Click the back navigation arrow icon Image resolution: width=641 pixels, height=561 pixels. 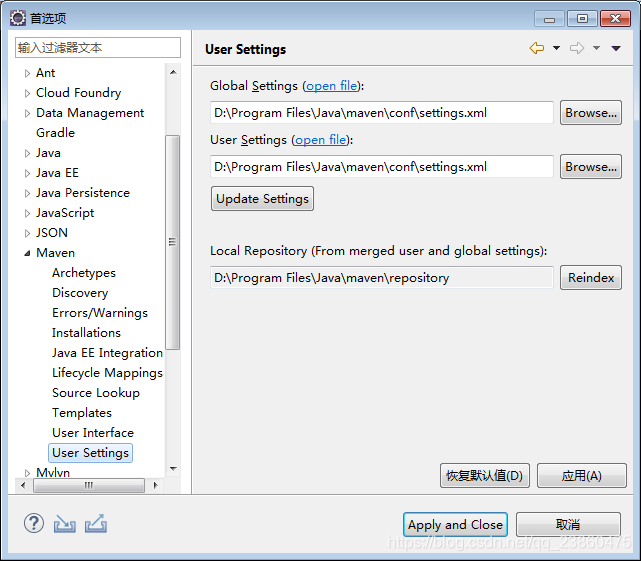(x=537, y=48)
